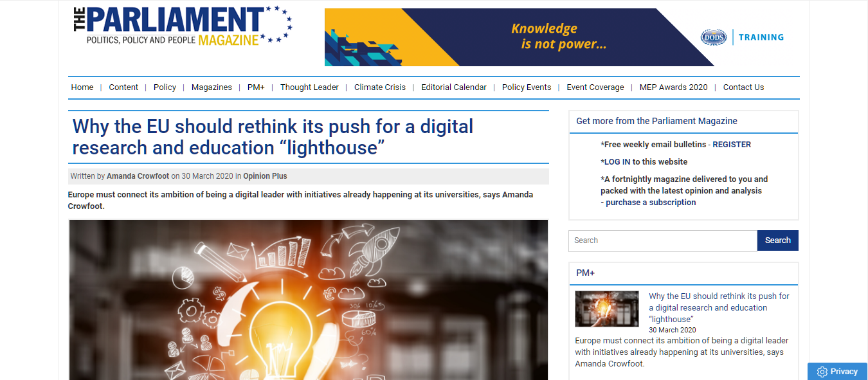The image size is (868, 380).
Task: Click Contact Us in navigation
Action: click(x=743, y=87)
